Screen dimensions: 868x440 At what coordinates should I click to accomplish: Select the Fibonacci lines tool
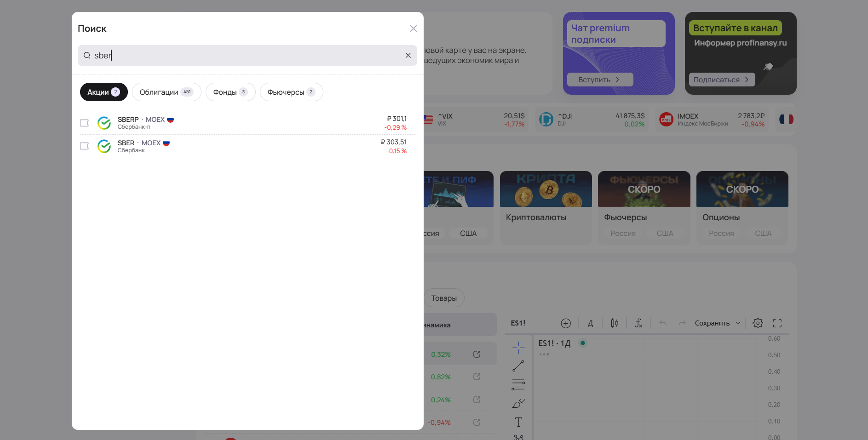pyautogui.click(x=518, y=385)
